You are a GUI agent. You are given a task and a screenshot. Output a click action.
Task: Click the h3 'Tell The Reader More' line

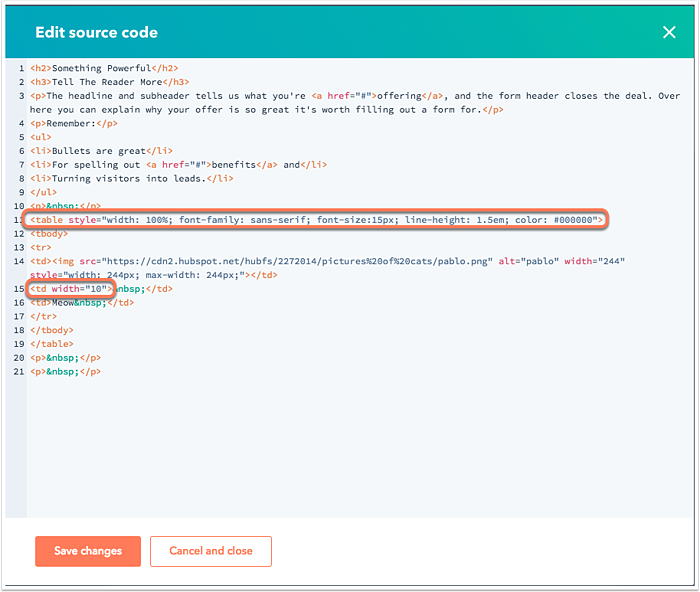[x=109, y=82]
